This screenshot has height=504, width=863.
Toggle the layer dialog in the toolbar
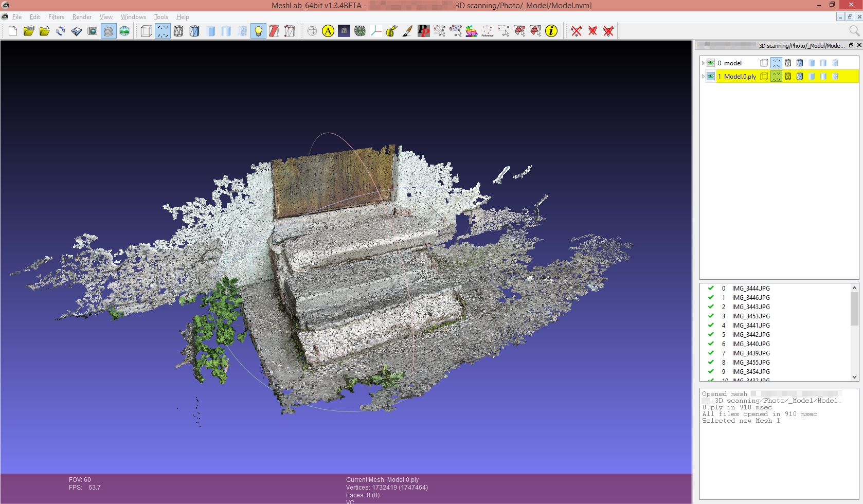pyautogui.click(x=109, y=31)
